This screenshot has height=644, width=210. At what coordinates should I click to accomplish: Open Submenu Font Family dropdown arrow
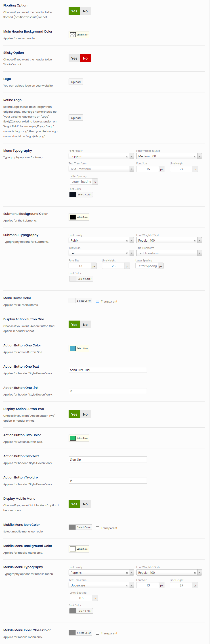132,240
